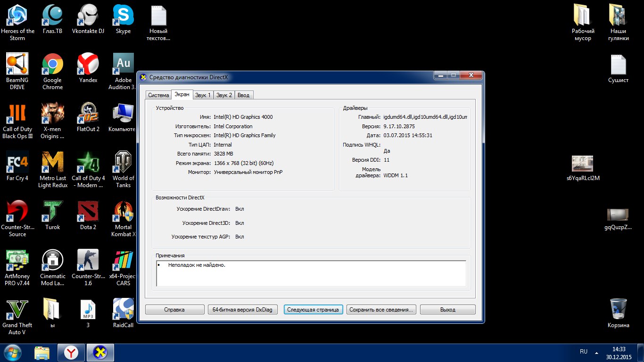Screen dimensions: 644x362
Task: Minimize the DirectX diagnostic window
Action: click(x=440, y=75)
